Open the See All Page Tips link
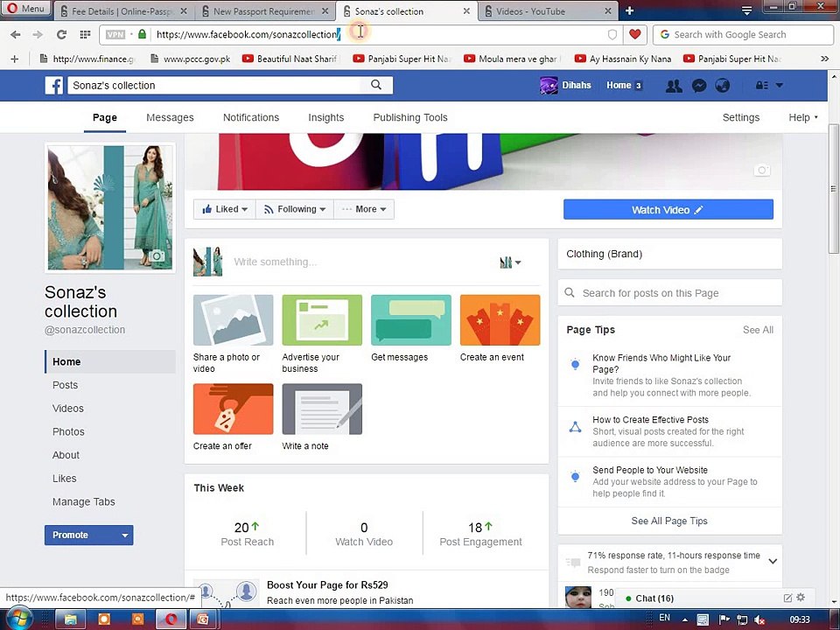 [669, 521]
